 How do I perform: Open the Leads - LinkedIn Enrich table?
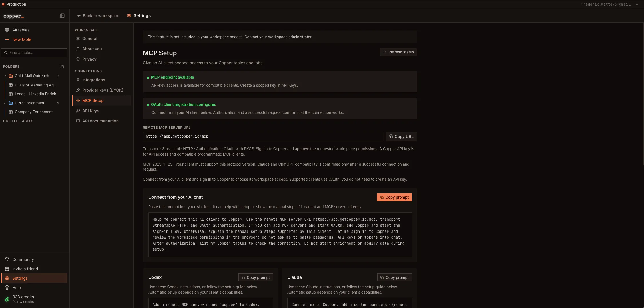(36, 94)
